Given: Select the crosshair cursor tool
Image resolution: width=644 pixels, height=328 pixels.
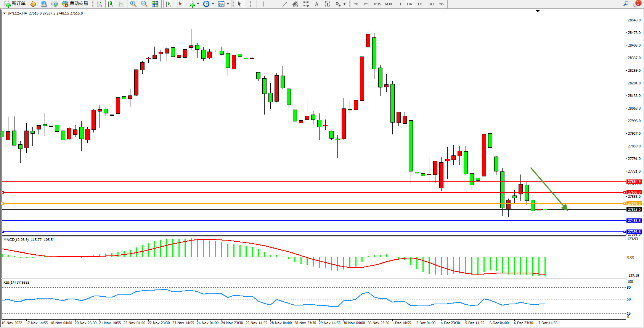Looking at the screenshot, I should (250, 4).
